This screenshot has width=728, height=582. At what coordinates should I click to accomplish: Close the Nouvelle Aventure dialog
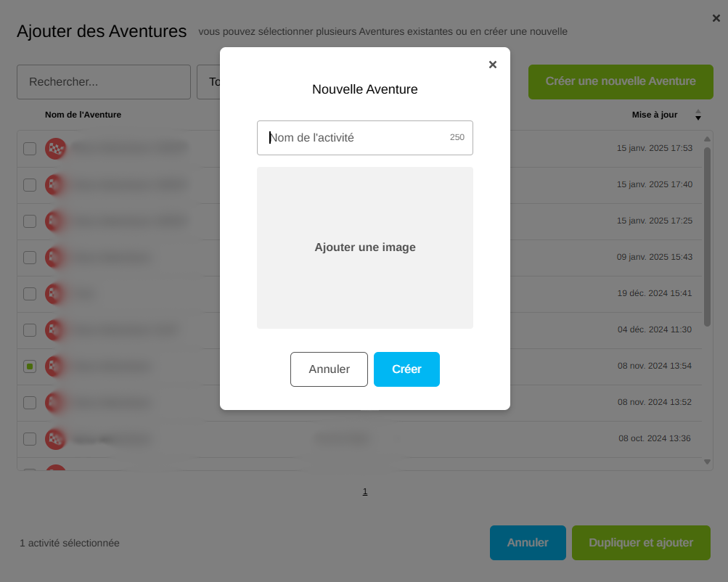[x=493, y=65]
